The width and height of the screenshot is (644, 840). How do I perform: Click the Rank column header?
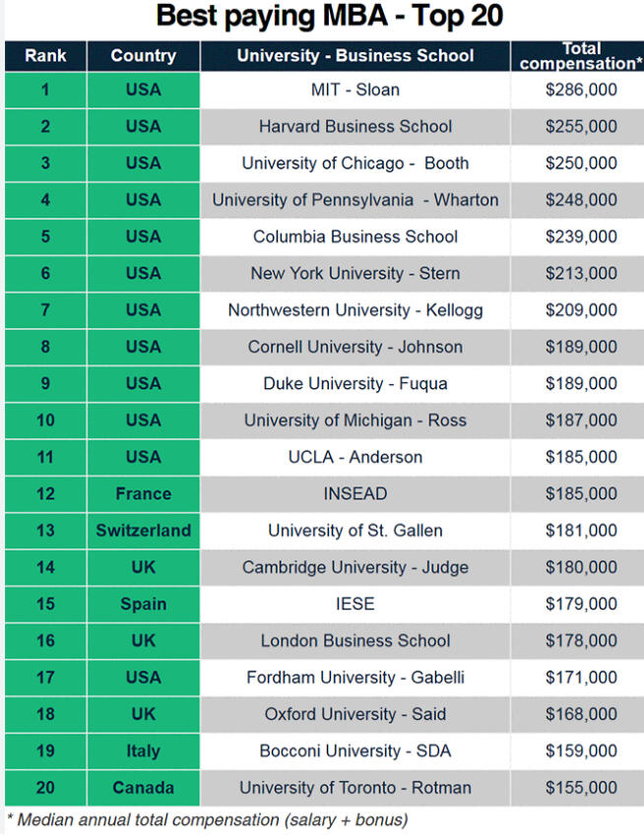(44, 56)
